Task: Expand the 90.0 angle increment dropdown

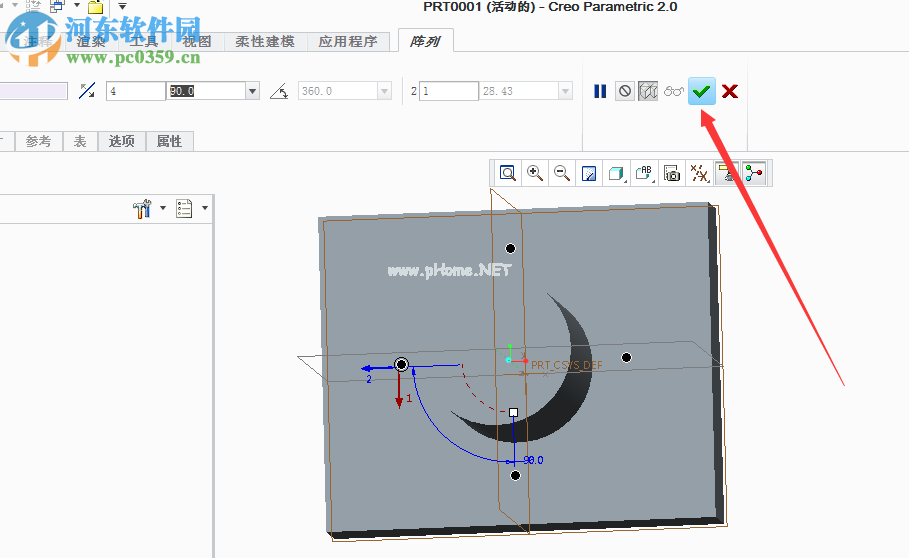Action: tap(253, 91)
